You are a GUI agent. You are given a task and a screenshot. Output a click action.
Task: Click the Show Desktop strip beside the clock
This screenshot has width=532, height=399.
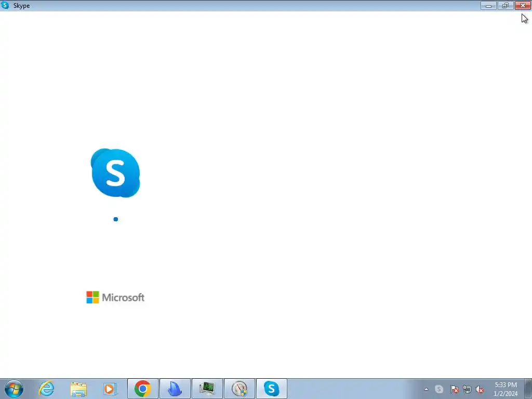[528, 389]
